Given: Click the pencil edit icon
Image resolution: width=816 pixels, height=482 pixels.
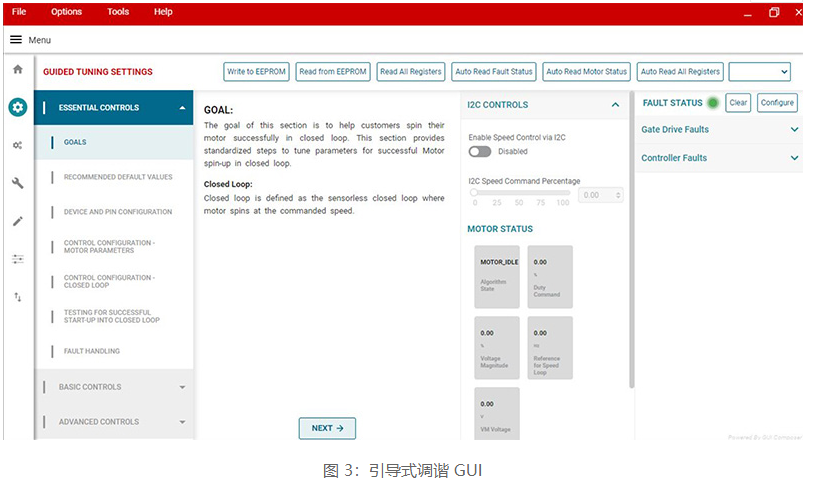Looking at the screenshot, I should pyautogui.click(x=17, y=221).
